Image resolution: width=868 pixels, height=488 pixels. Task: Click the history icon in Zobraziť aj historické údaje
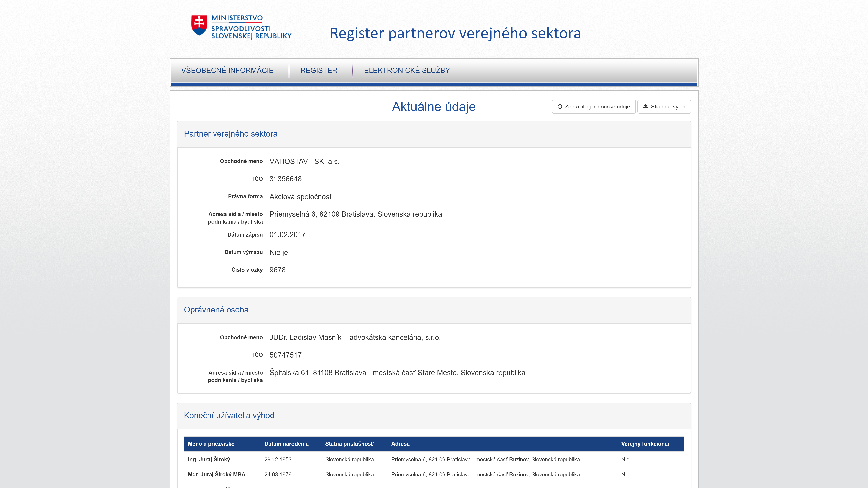560,106
